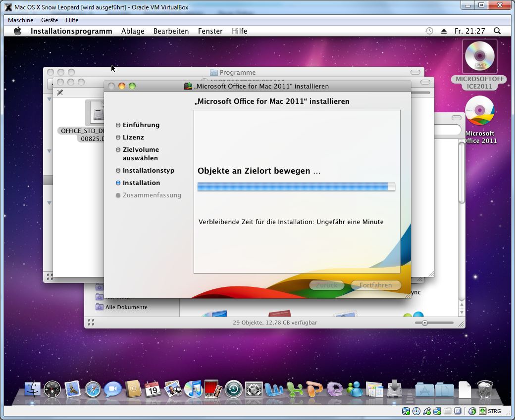Click the dimmed Zurück button
Viewport: 515px width, 420px height.
point(327,285)
